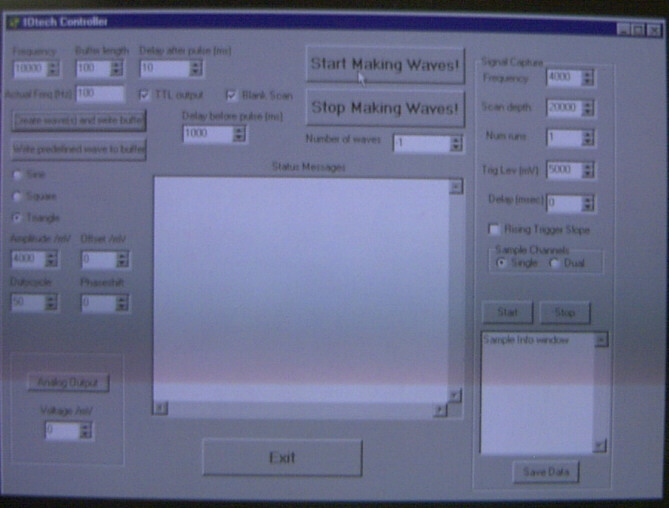The height and width of the screenshot is (508, 669).
Task: Adjust Amplitude spinner arrows
Action: pos(51,259)
